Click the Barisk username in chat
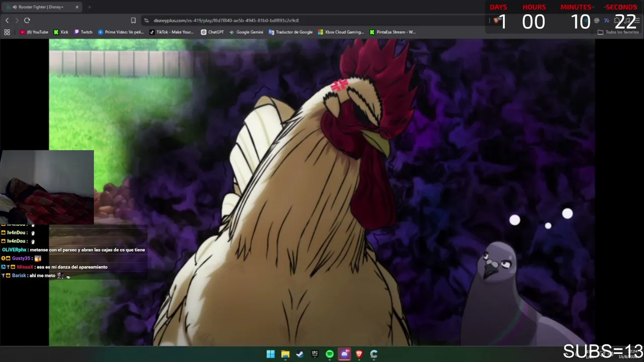This screenshot has width=644, height=362. 19,276
